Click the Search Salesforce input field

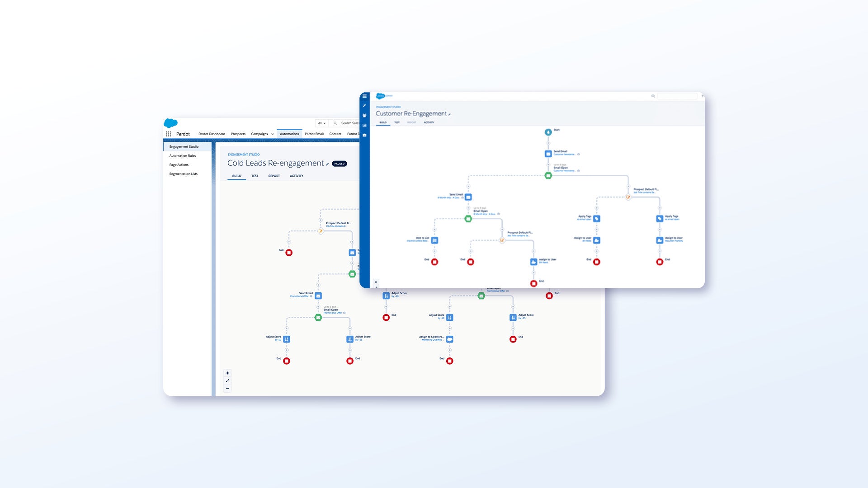[349, 123]
